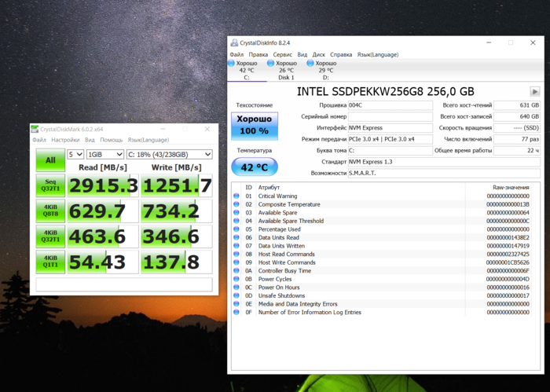Open Помощь menu in CrystalDiskMark
The height and width of the screenshot is (392, 550).
(112, 140)
